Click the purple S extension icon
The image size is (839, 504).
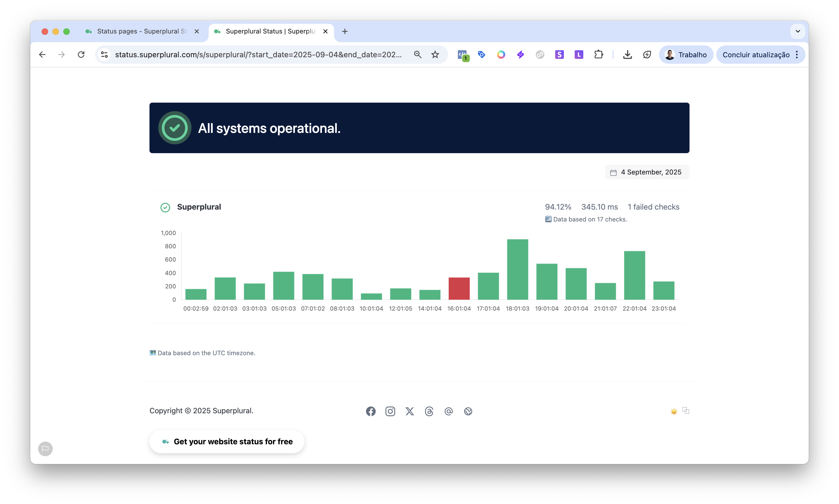[559, 54]
